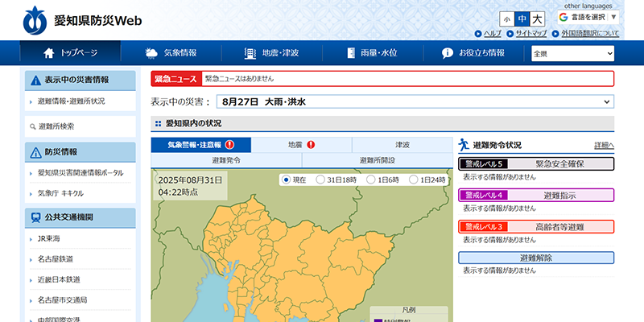The height and width of the screenshot is (322, 644).
Task: Open the 気象庁 キキクル link
Action: click(60, 193)
